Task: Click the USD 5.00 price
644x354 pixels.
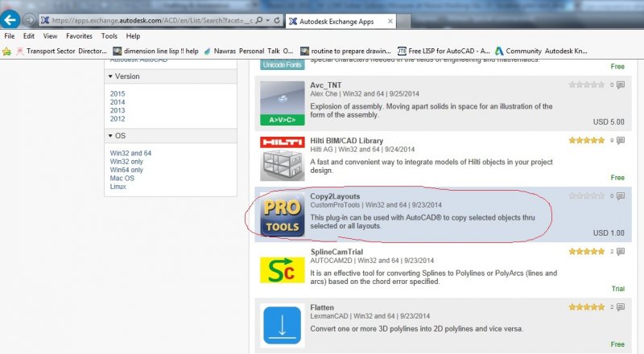Action: tap(609, 122)
